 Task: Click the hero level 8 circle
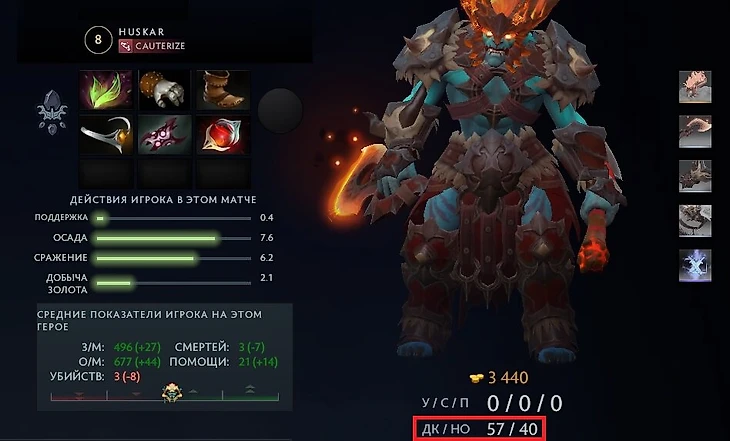[x=98, y=40]
